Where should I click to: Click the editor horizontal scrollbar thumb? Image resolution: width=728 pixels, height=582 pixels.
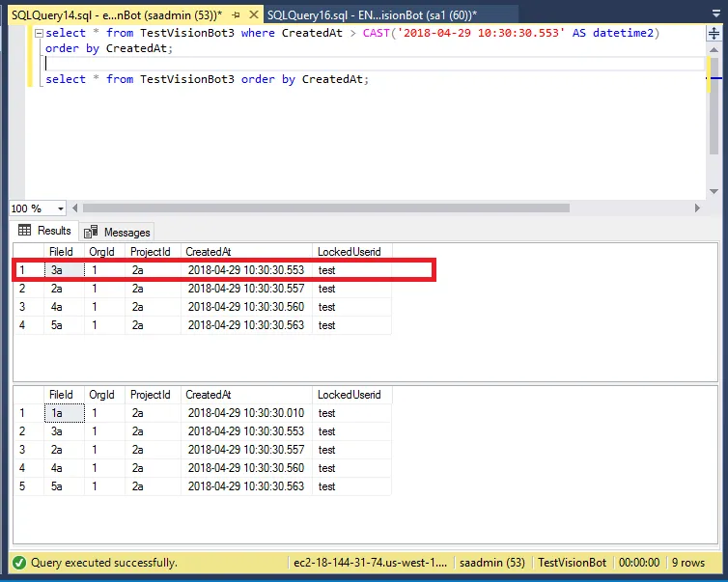[x=326, y=208]
